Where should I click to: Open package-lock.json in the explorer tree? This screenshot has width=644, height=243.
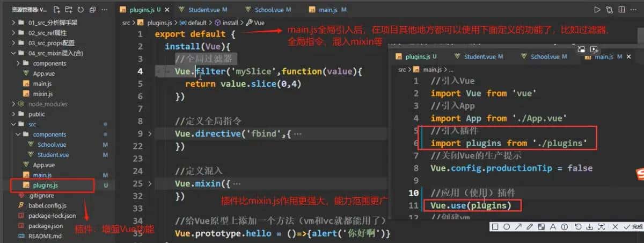pyautogui.click(x=52, y=216)
